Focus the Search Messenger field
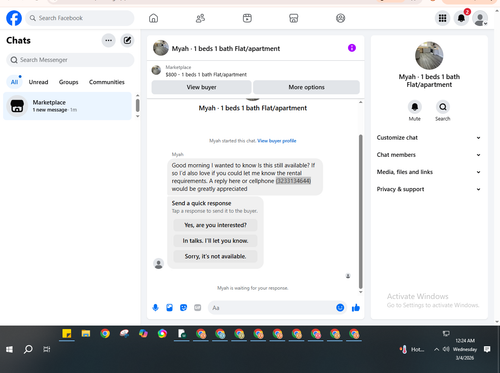The image size is (500, 373). point(70,60)
